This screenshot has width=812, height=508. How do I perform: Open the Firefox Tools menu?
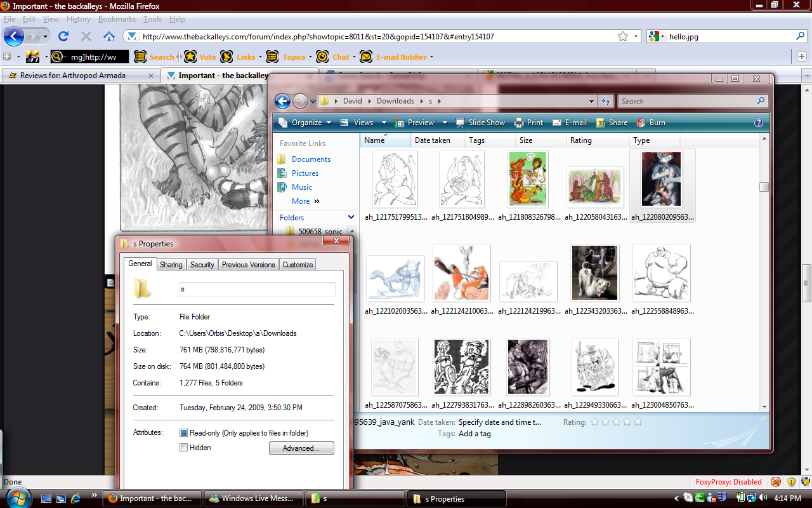(x=152, y=19)
